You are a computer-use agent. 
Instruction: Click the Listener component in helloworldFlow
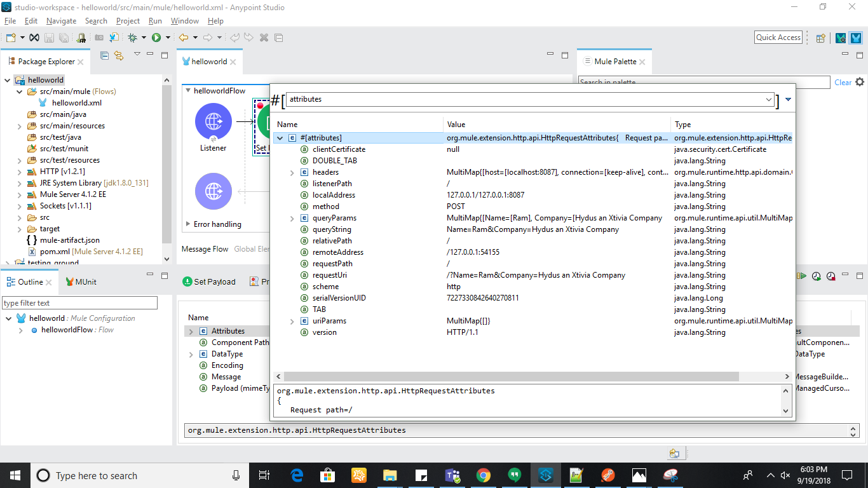(213, 121)
